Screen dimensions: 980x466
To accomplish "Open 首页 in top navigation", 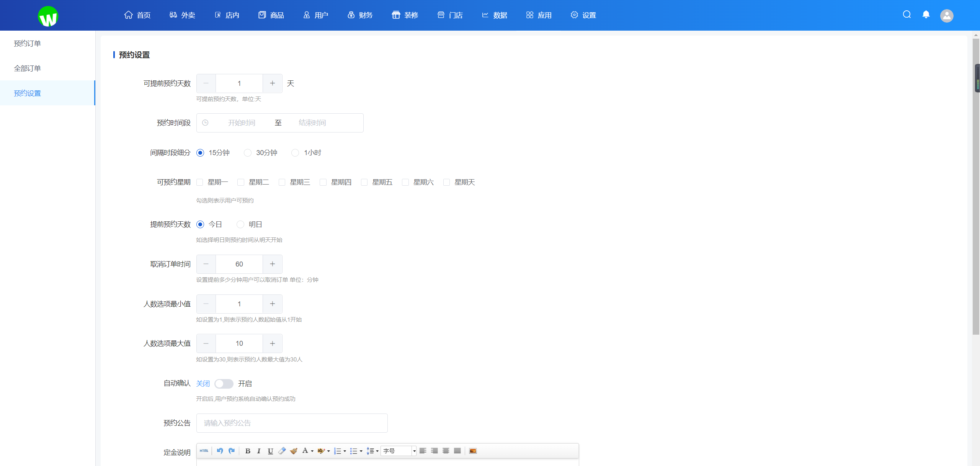I will [137, 15].
